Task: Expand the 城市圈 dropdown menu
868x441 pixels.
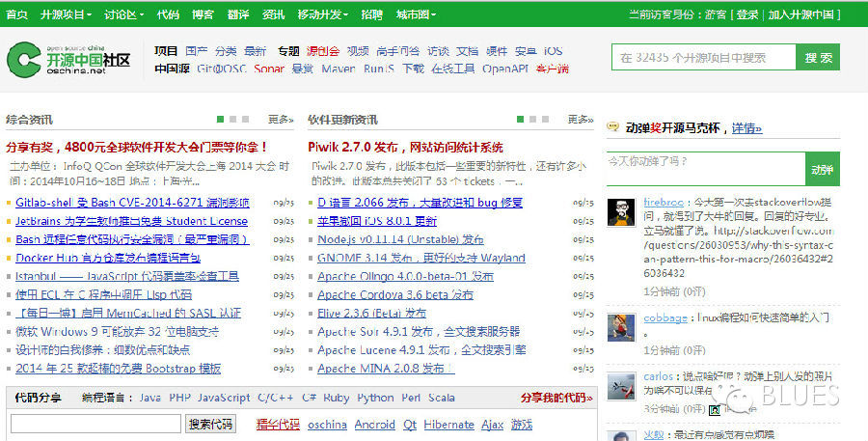Action: (416, 14)
